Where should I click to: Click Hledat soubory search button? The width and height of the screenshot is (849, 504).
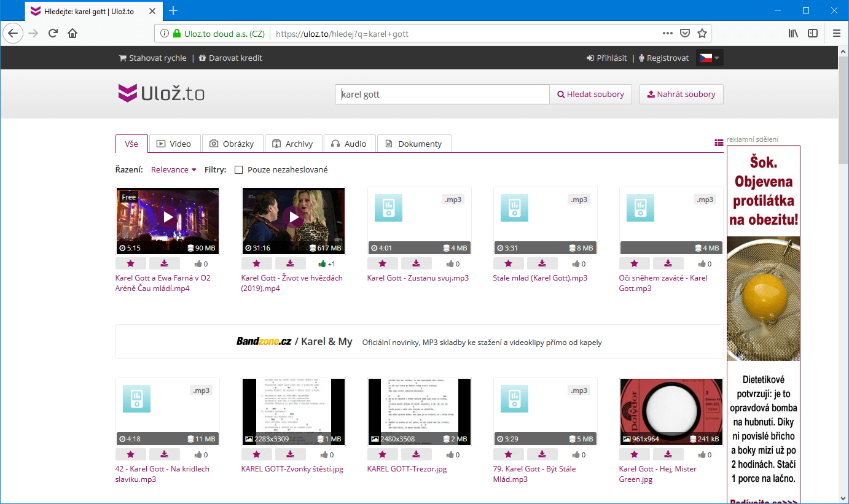(591, 95)
